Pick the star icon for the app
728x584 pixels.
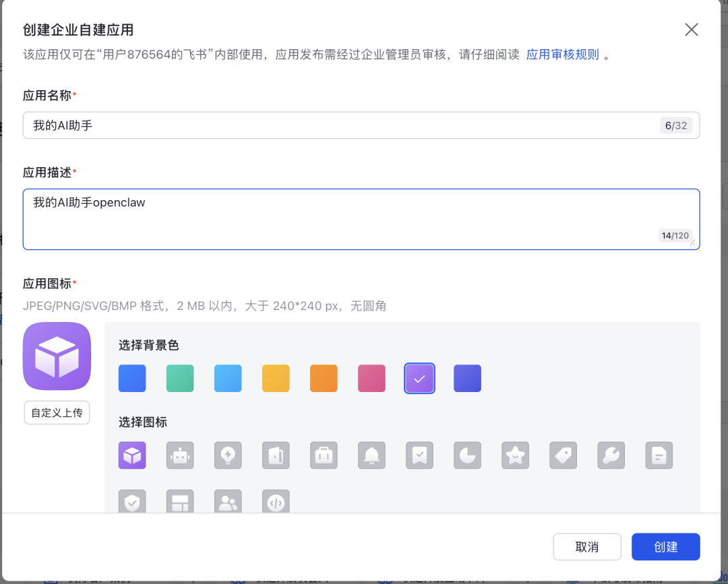point(515,455)
